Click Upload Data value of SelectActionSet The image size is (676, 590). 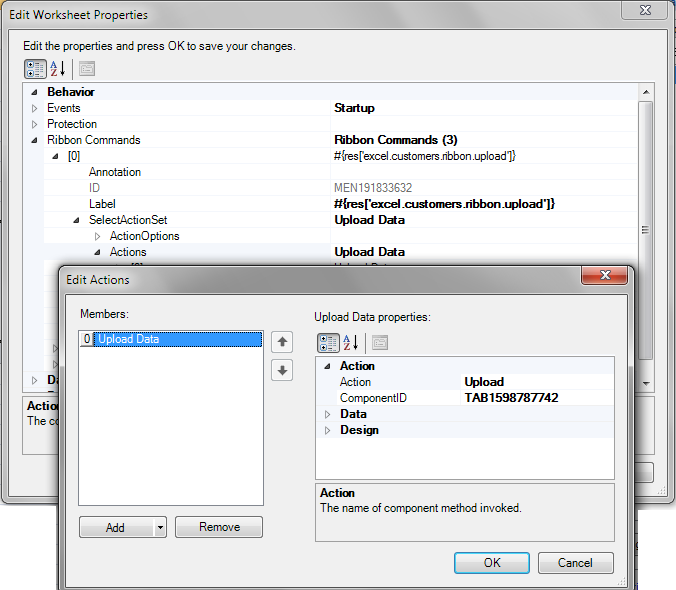(369, 220)
